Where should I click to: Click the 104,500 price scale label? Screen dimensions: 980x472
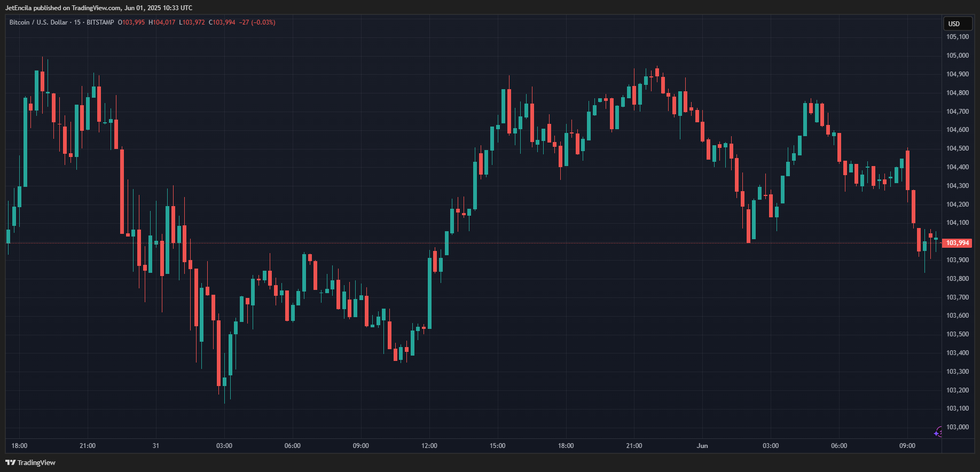pos(957,148)
